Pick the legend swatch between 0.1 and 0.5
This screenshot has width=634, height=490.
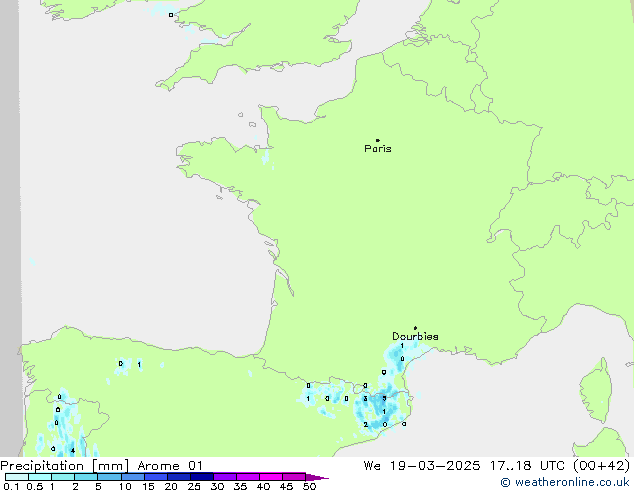click(17, 477)
